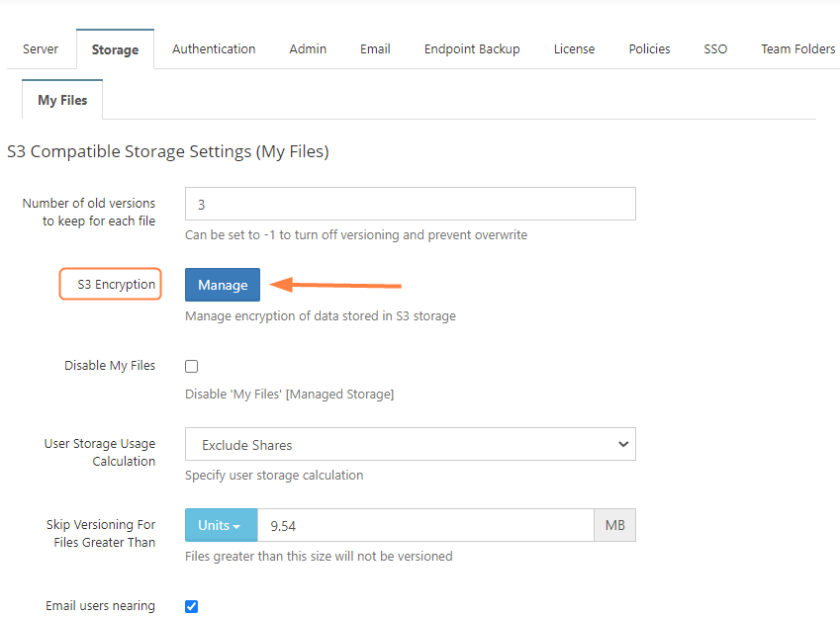Click the skip versioning size field
Screen dimensions: 840x617
pyautogui.click(x=425, y=525)
